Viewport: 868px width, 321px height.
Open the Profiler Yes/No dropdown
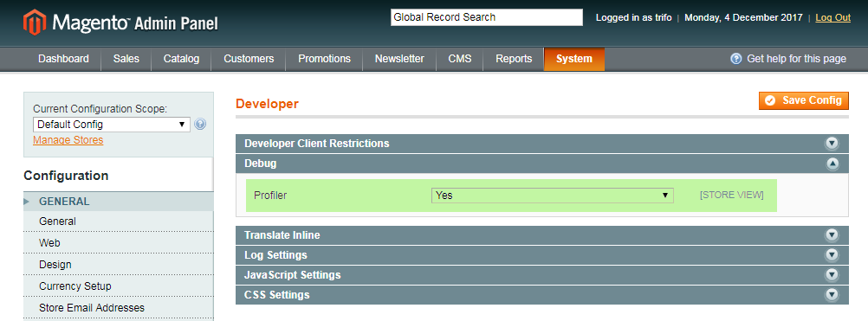pos(552,195)
